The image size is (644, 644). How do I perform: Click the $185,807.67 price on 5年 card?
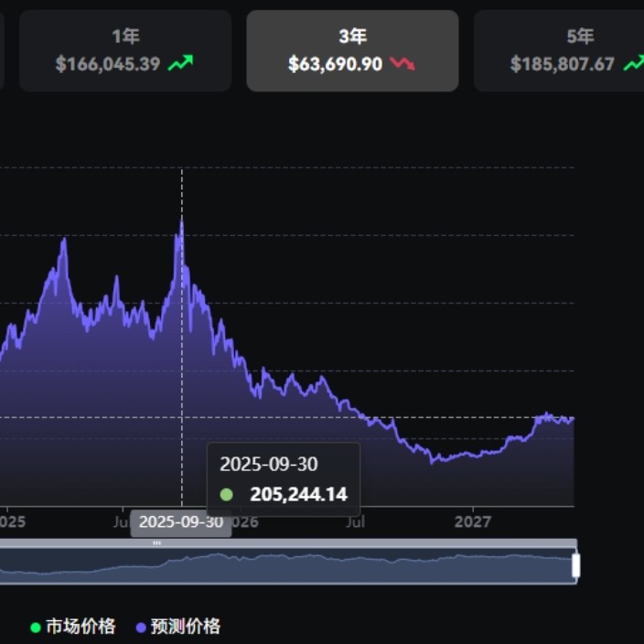click(562, 64)
